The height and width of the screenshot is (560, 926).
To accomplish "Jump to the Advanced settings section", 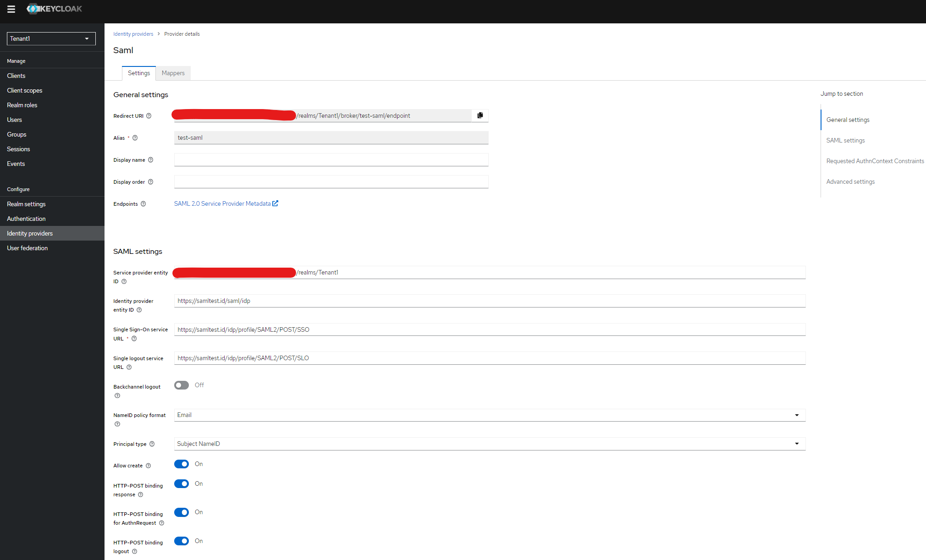I will [x=850, y=181].
